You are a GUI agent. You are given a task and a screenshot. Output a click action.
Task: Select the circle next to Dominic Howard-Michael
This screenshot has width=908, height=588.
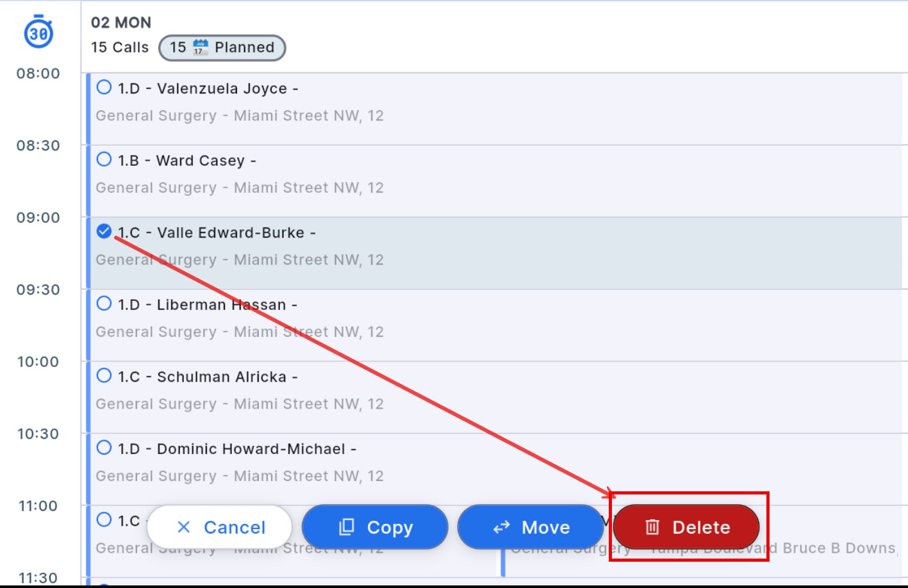[x=103, y=448]
